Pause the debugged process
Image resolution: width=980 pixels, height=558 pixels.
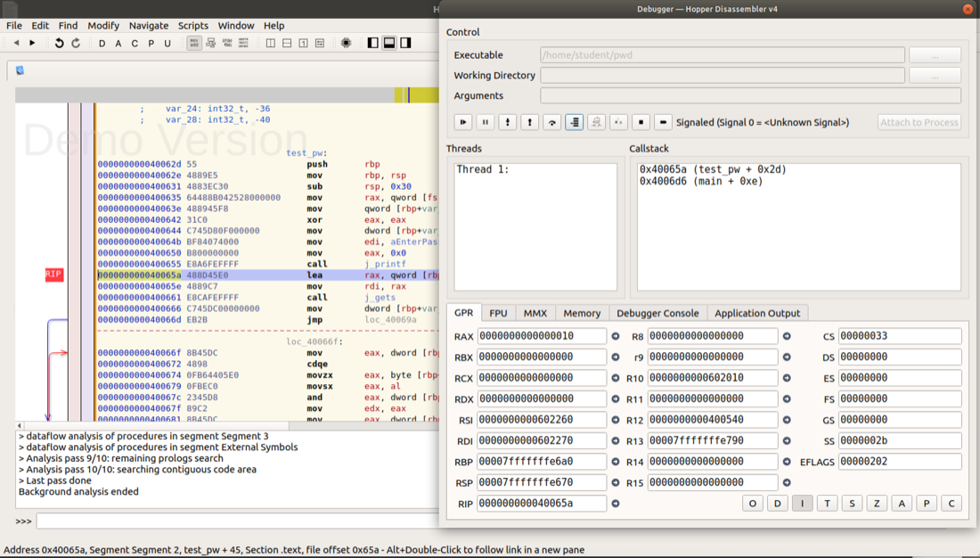(486, 122)
